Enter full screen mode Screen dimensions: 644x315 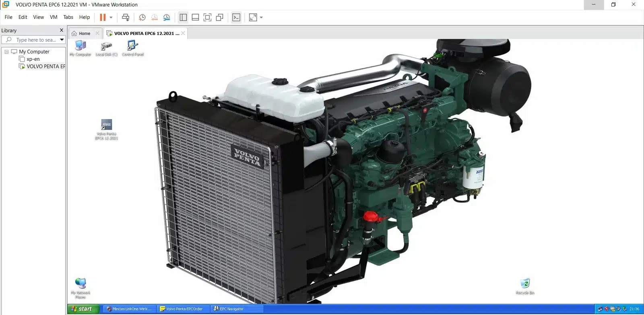(207, 17)
